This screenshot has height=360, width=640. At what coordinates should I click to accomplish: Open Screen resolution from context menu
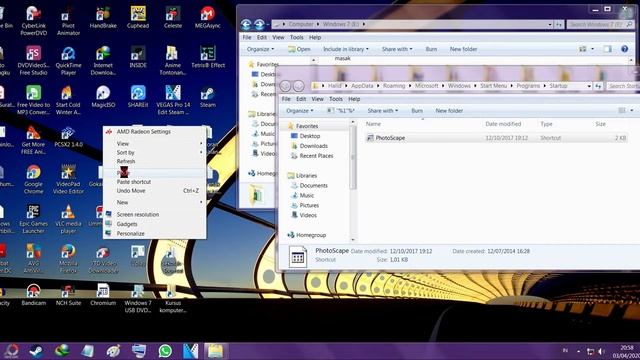[x=154, y=214]
